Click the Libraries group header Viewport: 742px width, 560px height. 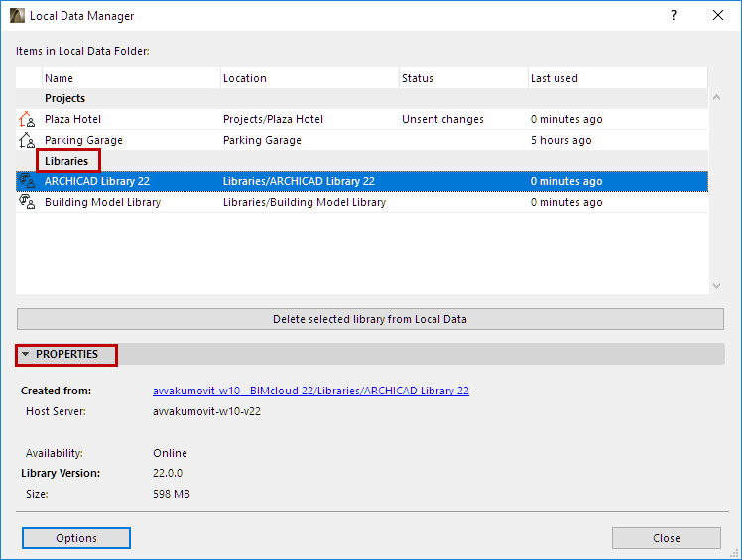66,161
